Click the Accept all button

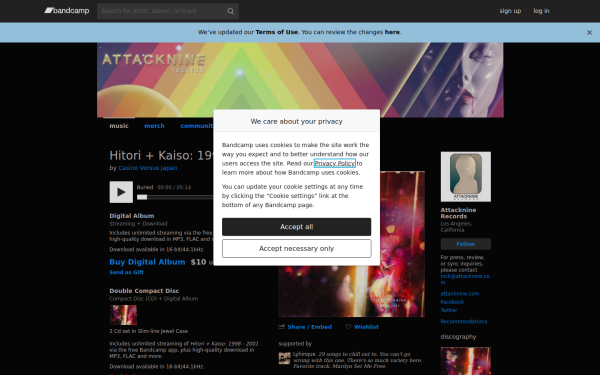(x=296, y=227)
